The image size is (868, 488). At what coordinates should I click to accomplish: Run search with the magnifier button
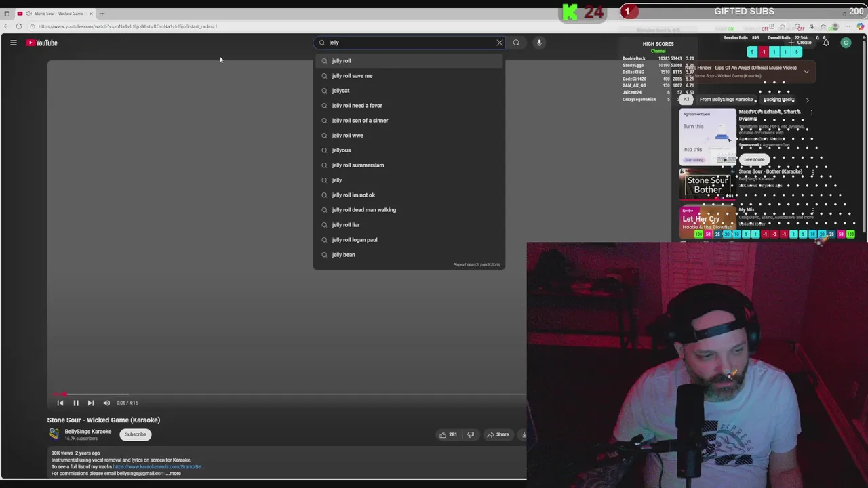516,43
